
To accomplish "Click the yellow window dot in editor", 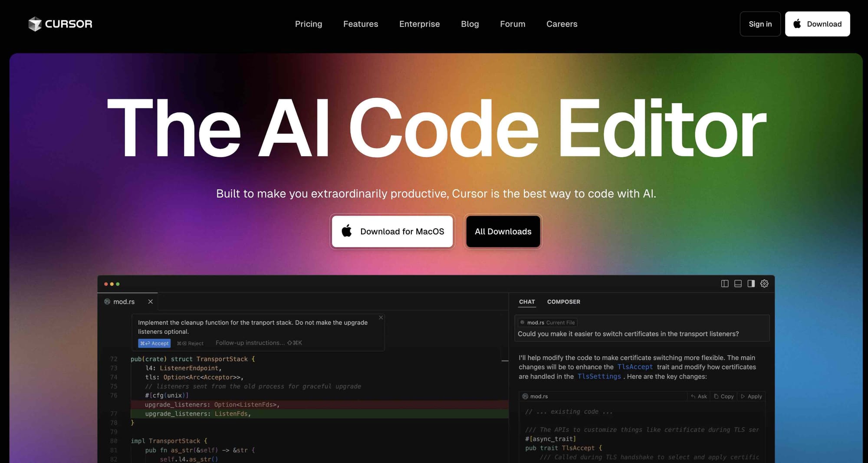I will [112, 284].
